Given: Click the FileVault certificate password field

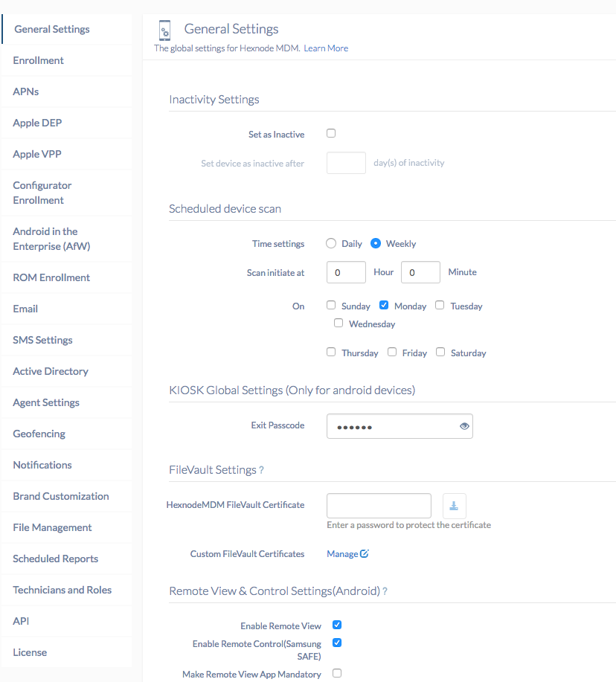Looking at the screenshot, I should click(x=379, y=506).
